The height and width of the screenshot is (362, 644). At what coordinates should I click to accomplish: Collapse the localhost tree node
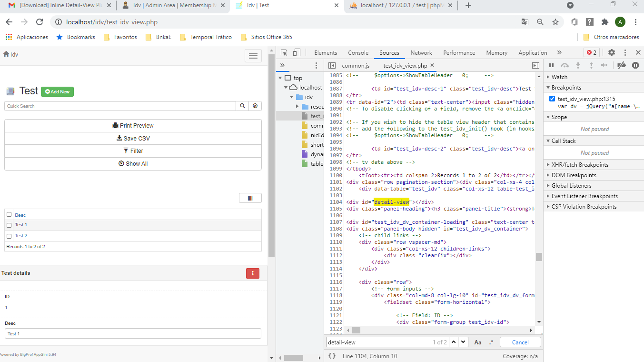coord(286,87)
